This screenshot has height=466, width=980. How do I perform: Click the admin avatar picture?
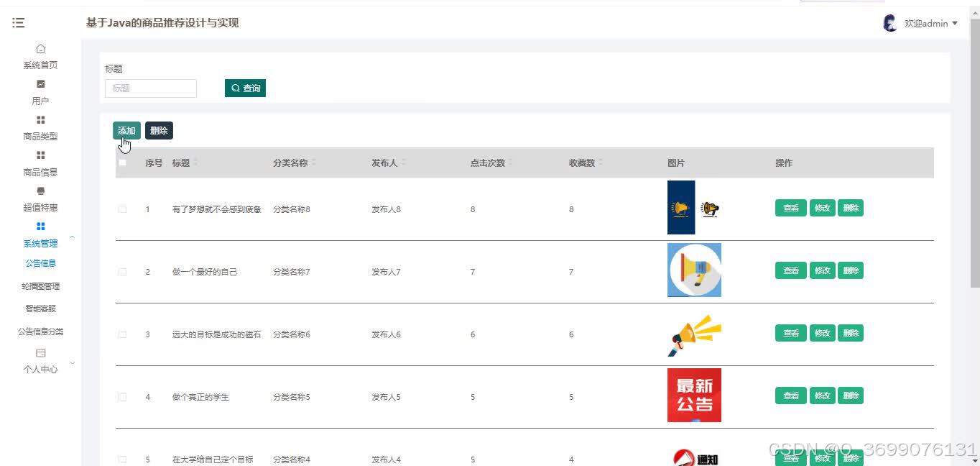click(890, 23)
